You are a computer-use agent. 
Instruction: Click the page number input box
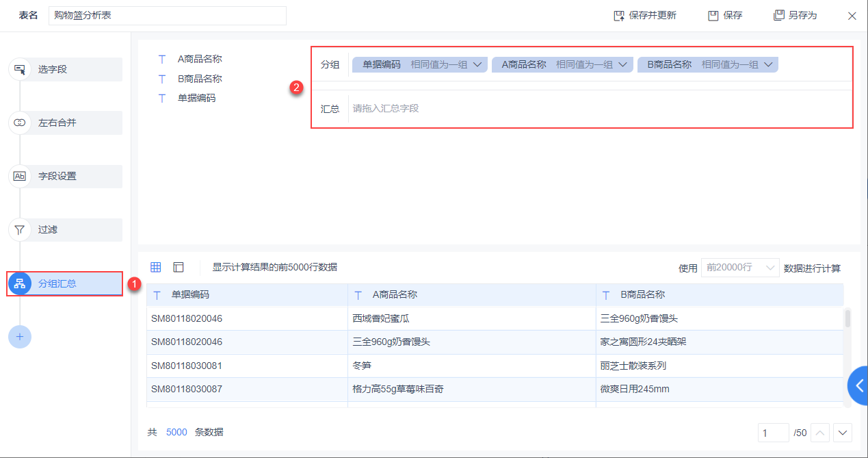[x=774, y=433]
